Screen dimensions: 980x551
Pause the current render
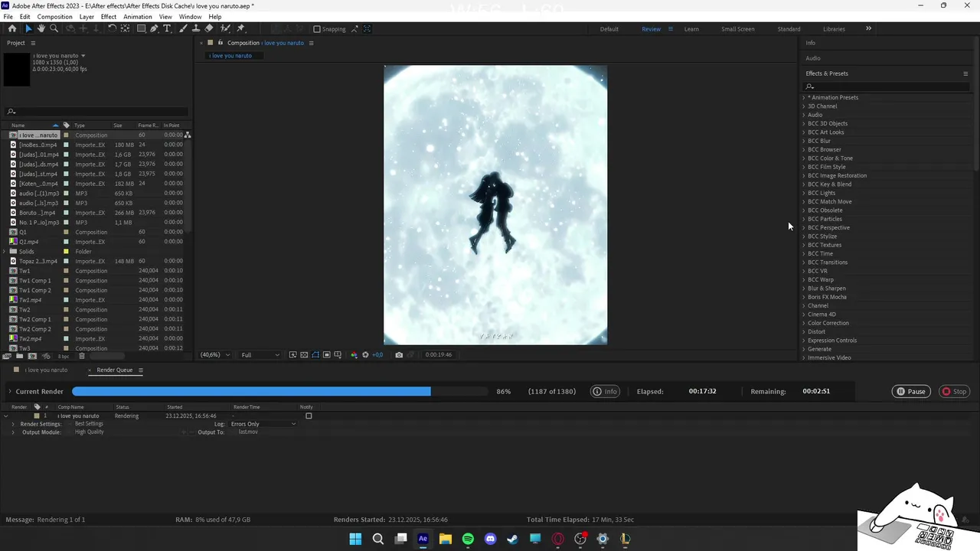pyautogui.click(x=911, y=391)
